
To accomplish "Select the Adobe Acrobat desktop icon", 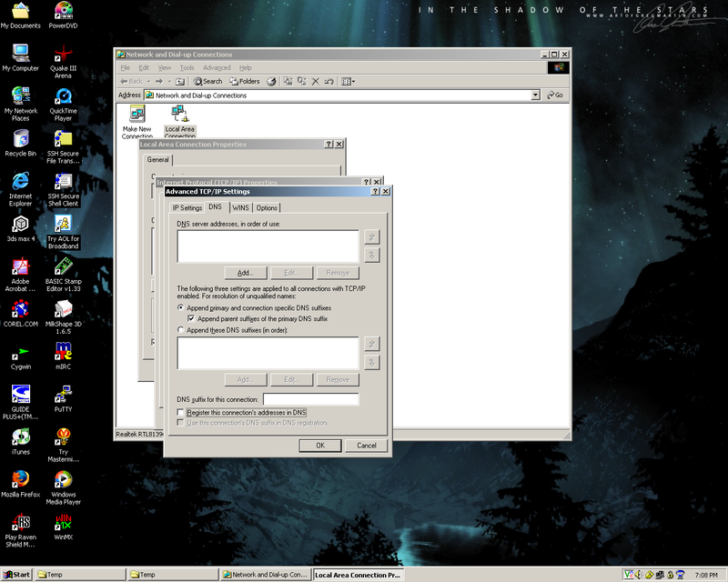I will 20,275.
